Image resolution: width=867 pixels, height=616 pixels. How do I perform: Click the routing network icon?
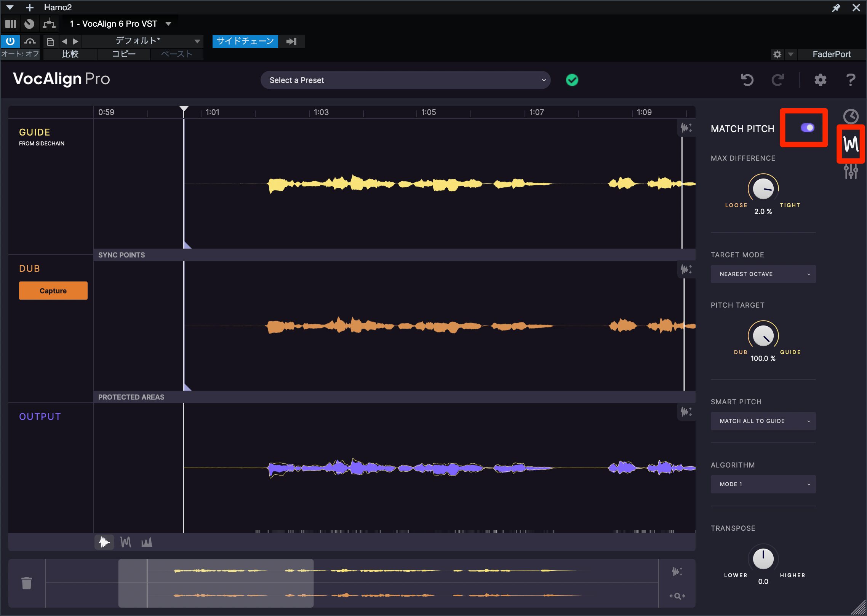[x=49, y=24]
